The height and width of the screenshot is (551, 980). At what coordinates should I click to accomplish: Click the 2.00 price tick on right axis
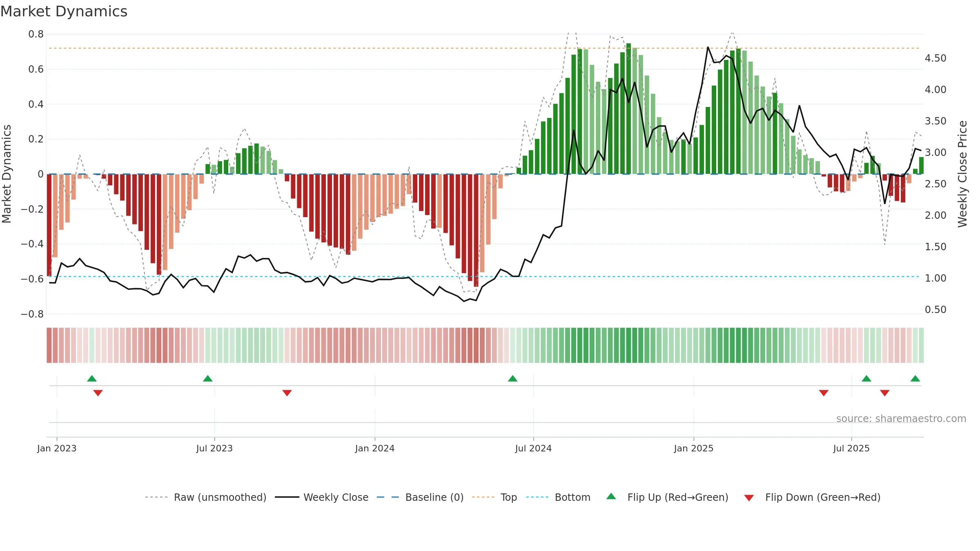pyautogui.click(x=935, y=216)
